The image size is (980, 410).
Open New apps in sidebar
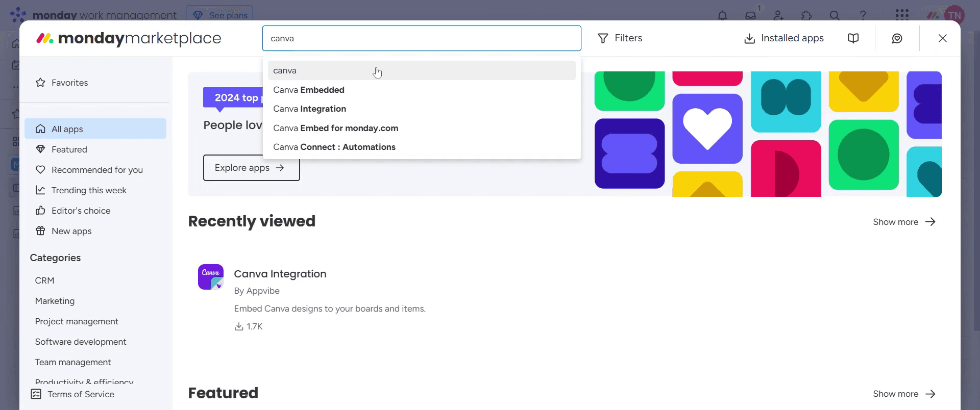coord(95,231)
